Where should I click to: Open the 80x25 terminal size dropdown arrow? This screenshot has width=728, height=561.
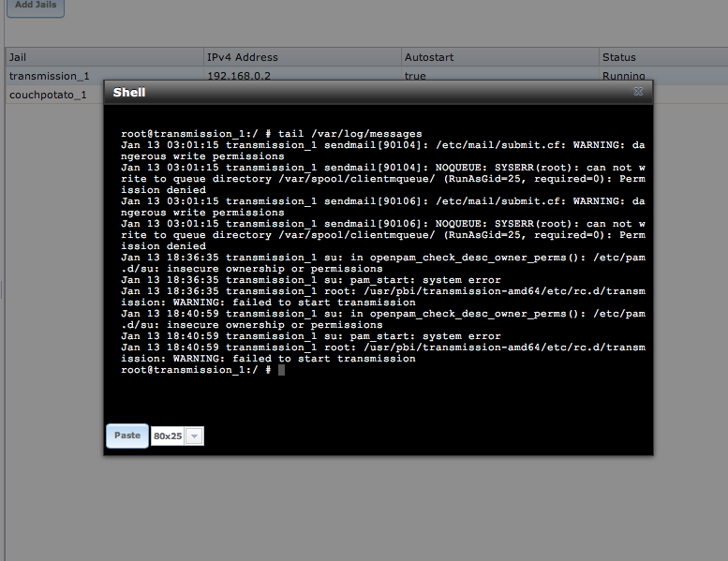tap(195, 436)
